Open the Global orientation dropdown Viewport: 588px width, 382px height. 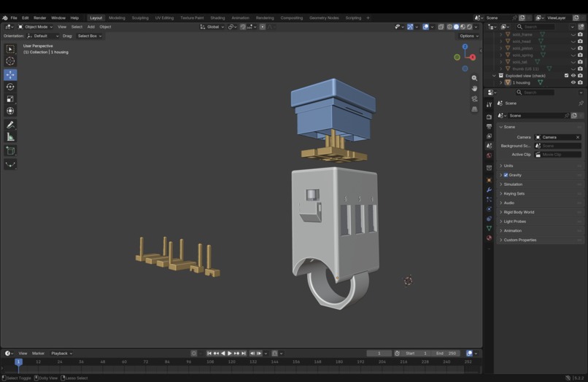click(x=212, y=27)
